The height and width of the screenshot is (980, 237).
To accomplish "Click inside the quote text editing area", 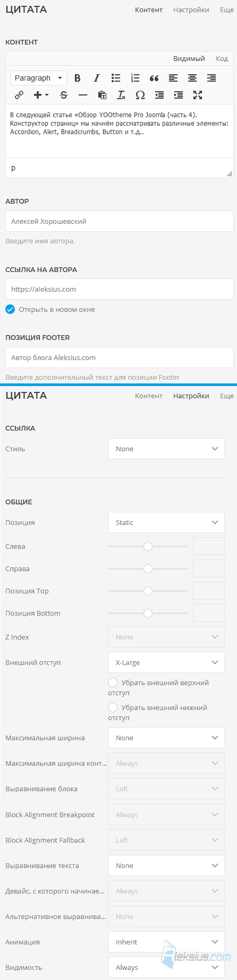I will tap(120, 131).
